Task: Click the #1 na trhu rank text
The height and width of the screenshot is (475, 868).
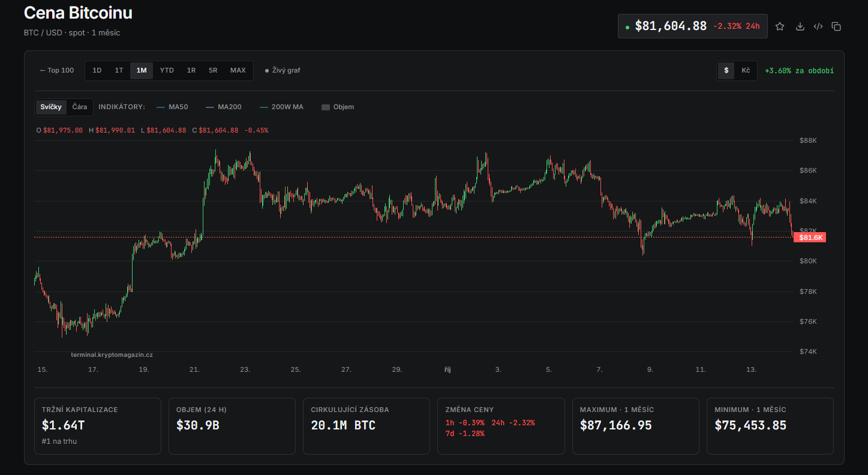Action: [59, 441]
